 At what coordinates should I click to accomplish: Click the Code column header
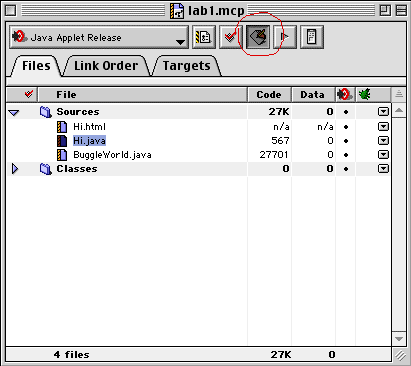[x=269, y=95]
